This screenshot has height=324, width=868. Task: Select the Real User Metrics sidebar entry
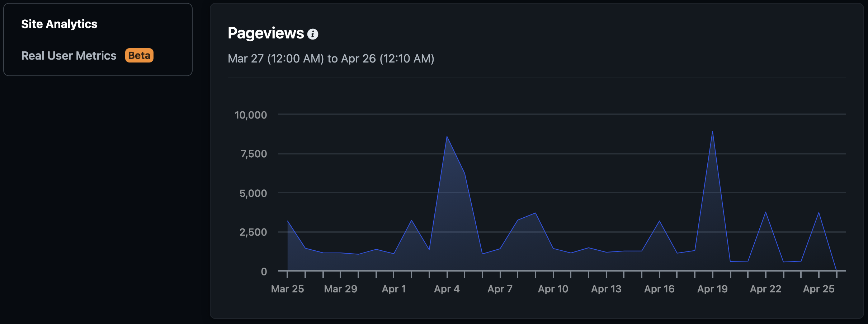[x=69, y=56]
